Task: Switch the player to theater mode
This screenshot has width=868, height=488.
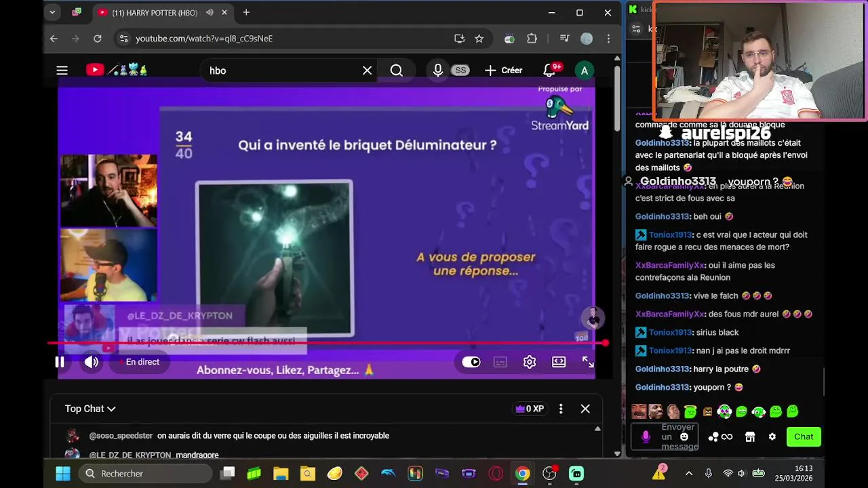Action: click(x=559, y=362)
